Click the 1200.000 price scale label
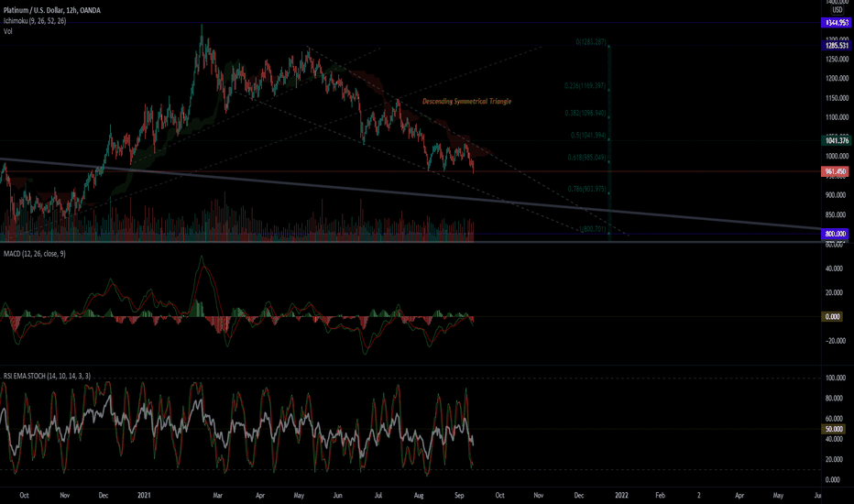 (x=838, y=79)
